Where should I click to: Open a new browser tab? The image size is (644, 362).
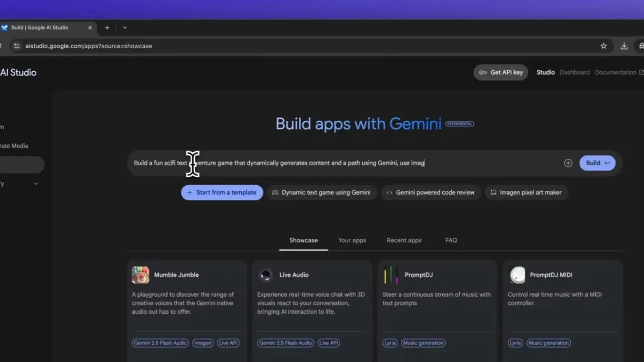pos(107,27)
